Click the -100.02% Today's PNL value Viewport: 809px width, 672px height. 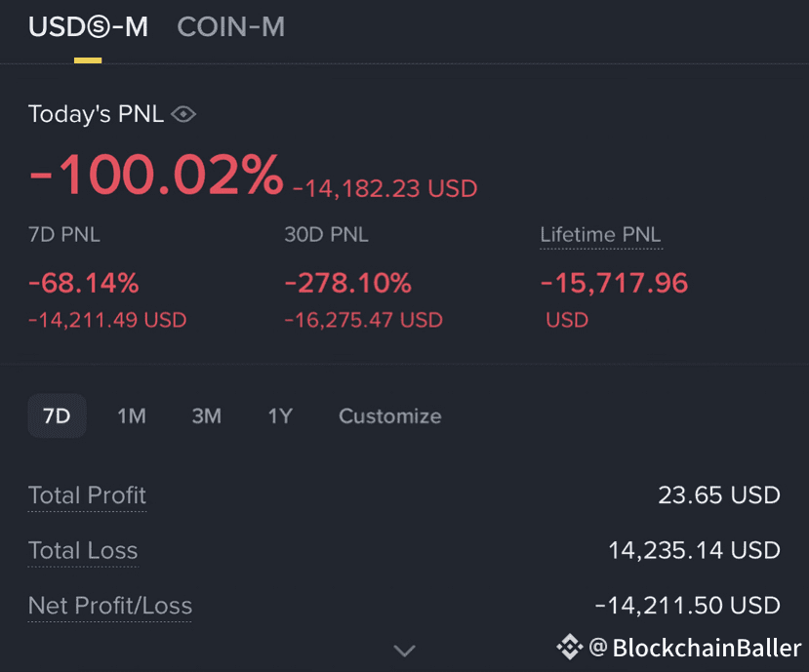click(x=156, y=177)
